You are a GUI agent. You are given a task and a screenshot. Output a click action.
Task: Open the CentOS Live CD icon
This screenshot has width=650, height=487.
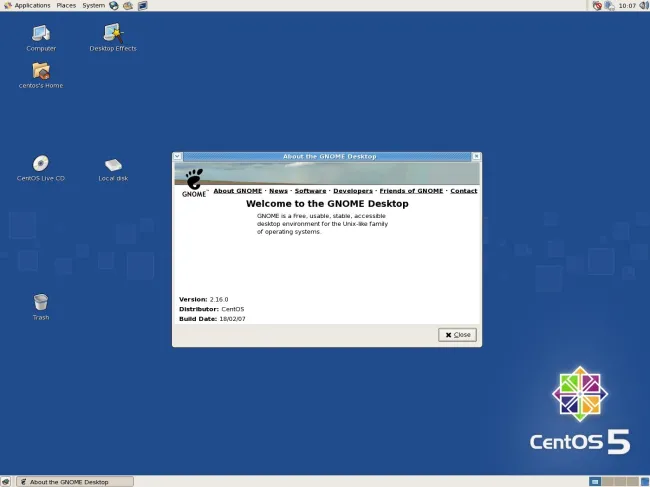(x=41, y=168)
